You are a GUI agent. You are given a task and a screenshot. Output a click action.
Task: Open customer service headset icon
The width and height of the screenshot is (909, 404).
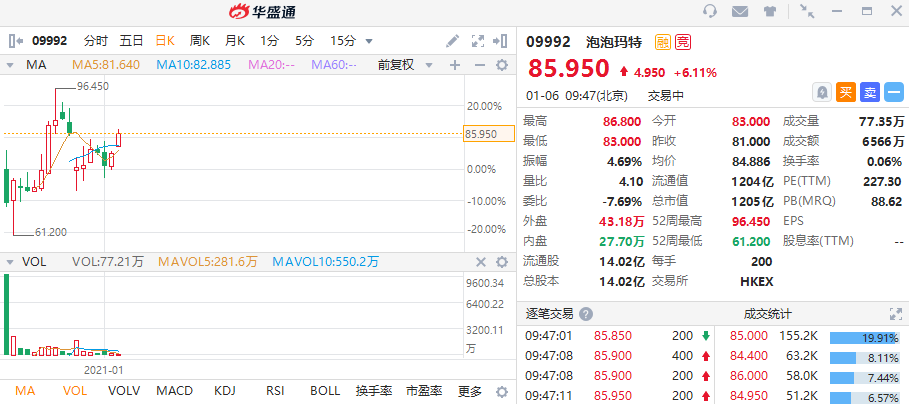pos(710,11)
